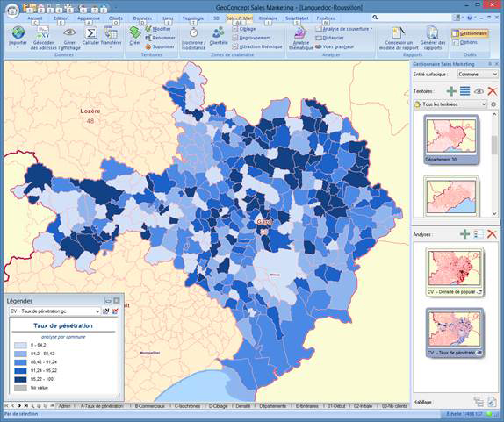The image size is (504, 422).
Task: Expand the Importer dropdown arrow
Action: (18, 48)
